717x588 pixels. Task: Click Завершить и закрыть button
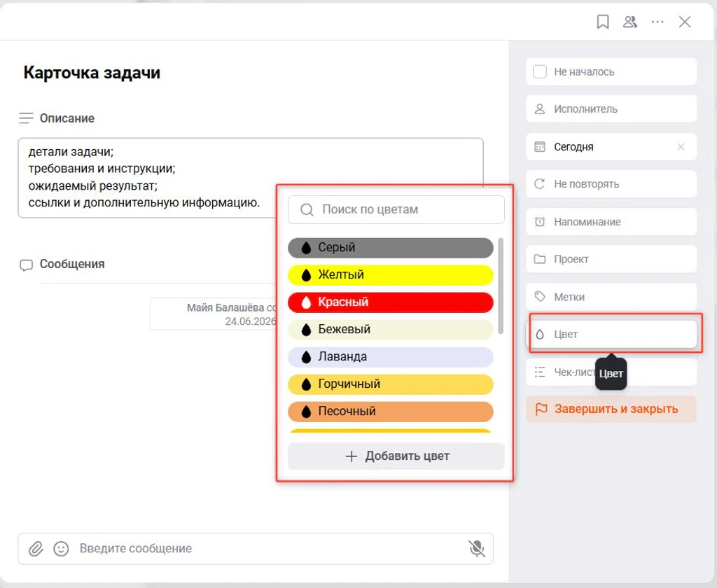coord(611,409)
